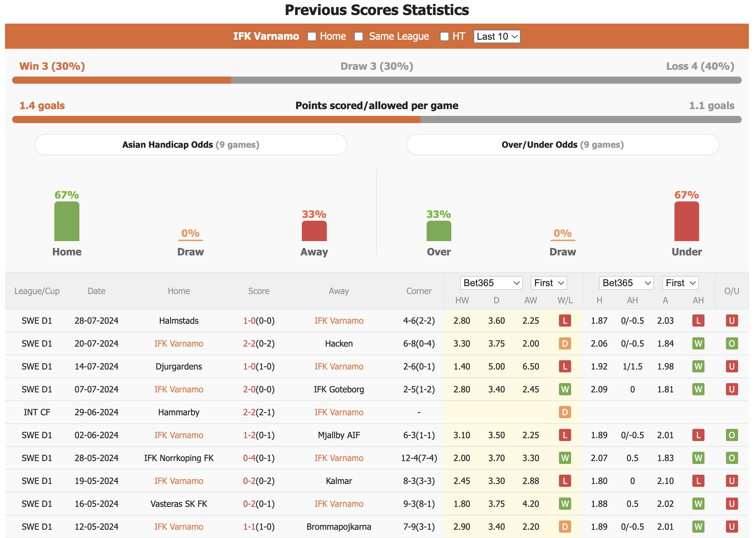
Task: Open the Last 10 games dropdown
Action: (x=497, y=36)
